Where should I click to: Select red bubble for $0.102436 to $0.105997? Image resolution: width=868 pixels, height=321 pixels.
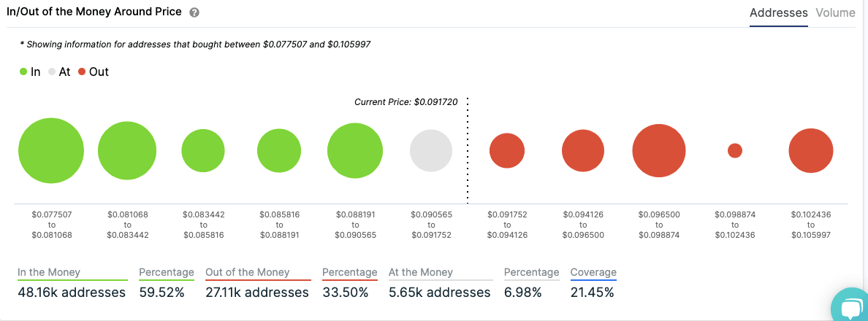tap(811, 151)
